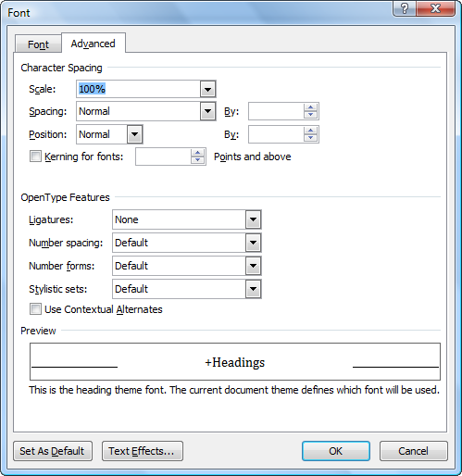Screen dimensions: 462x476
Task: Expand the Ligatures dropdown
Action: (x=253, y=219)
